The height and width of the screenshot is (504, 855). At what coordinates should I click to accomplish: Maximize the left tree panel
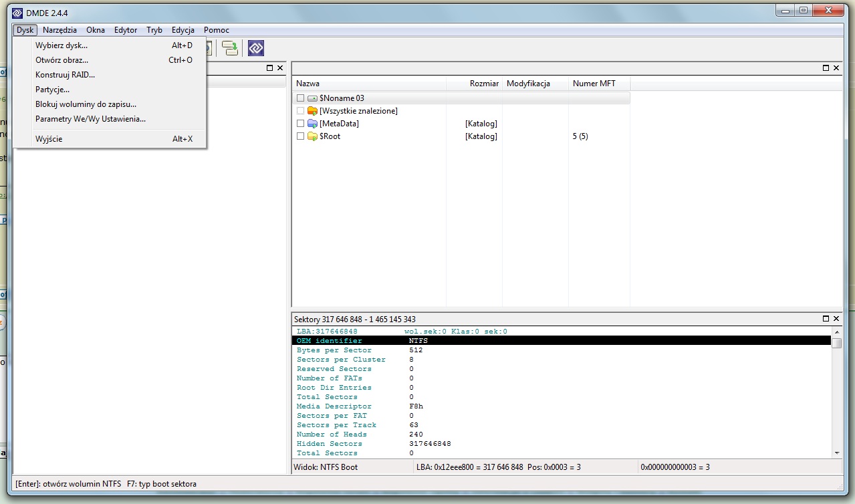(270, 68)
